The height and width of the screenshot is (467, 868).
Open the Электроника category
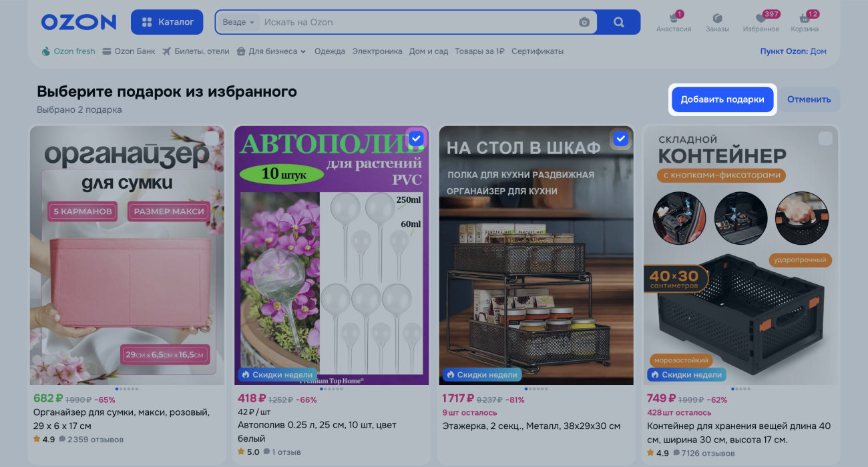click(377, 51)
